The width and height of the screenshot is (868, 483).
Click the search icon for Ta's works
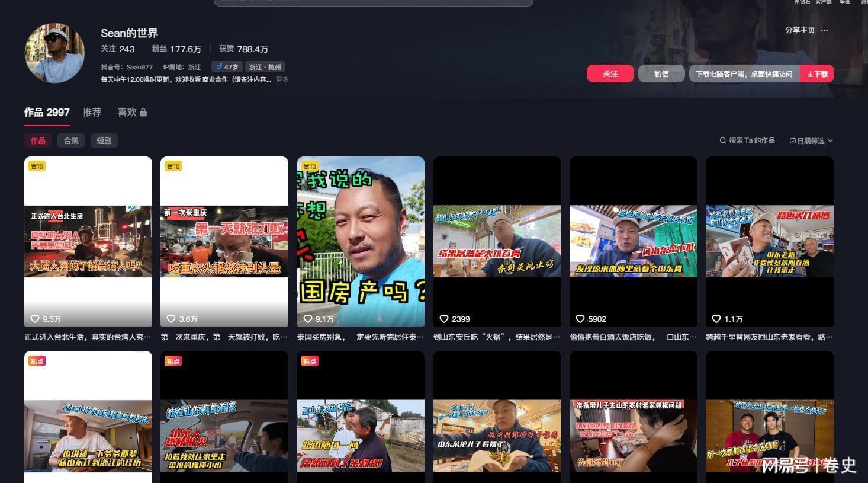click(x=722, y=140)
